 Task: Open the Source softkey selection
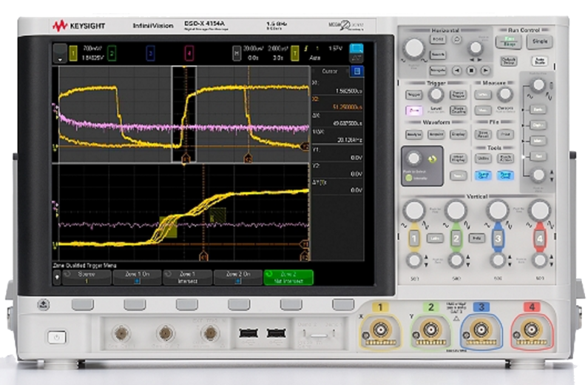click(x=87, y=278)
